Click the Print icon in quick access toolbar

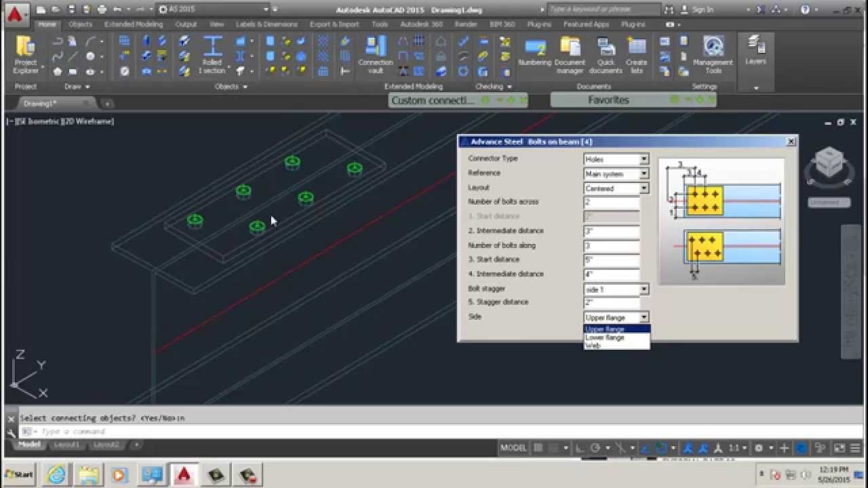[x=102, y=9]
